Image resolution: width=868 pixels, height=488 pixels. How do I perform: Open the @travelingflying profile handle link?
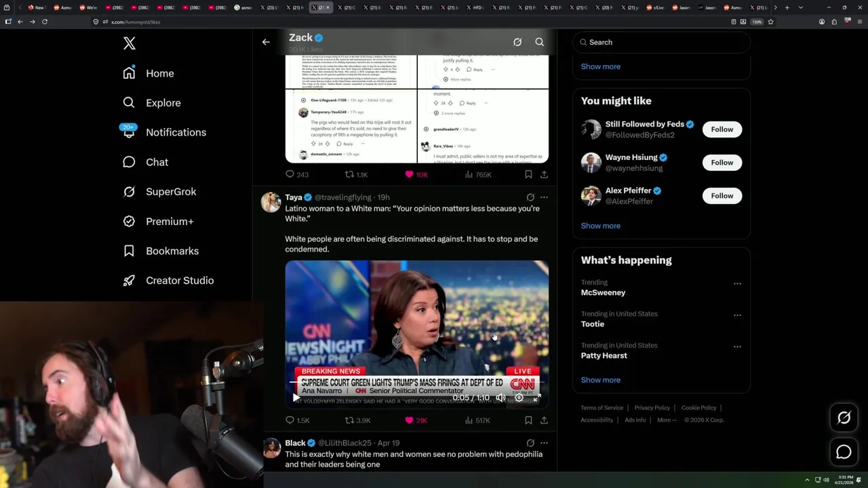(x=342, y=197)
